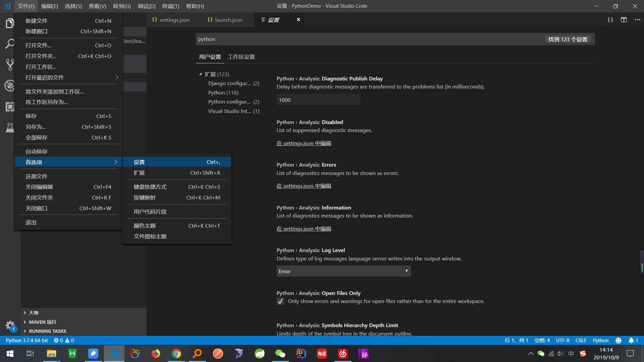Click the Diagnostic Publish Delay 1000 field
This screenshot has width=644, height=362.
[318, 100]
